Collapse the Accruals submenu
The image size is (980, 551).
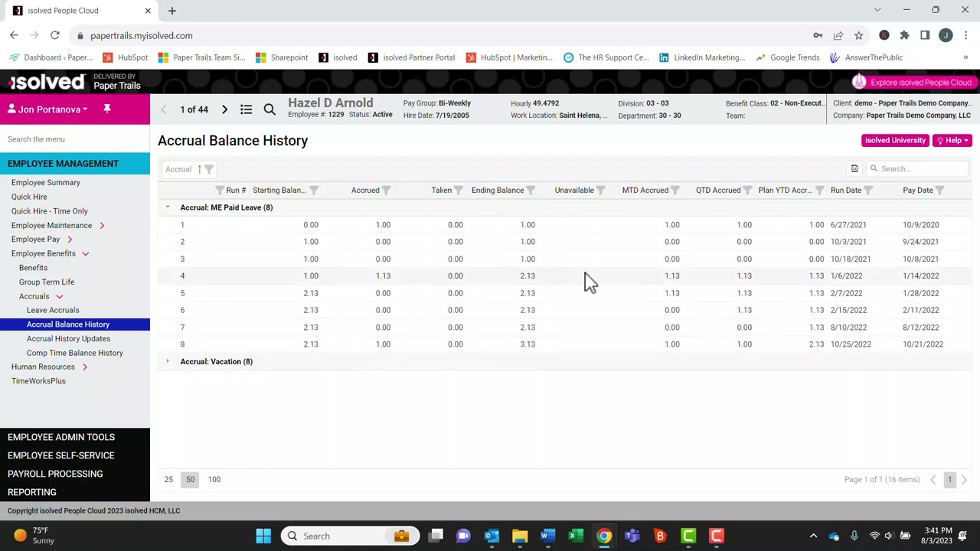pos(59,296)
